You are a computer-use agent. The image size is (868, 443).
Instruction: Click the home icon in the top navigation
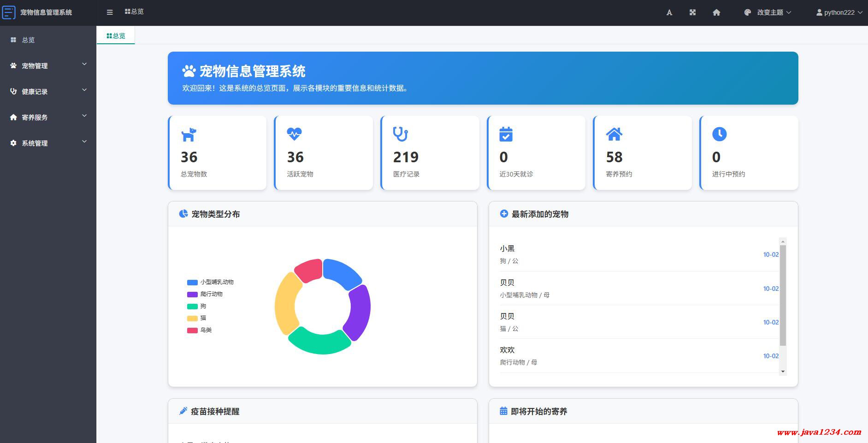coord(716,12)
